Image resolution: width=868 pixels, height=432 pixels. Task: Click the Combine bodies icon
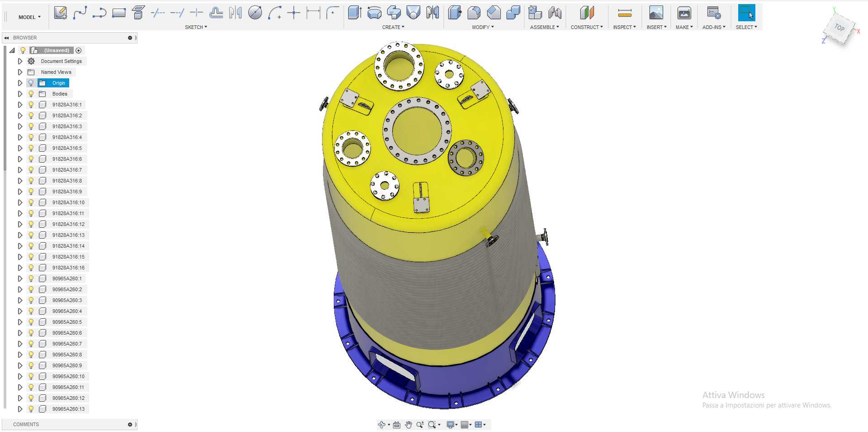pos(513,13)
